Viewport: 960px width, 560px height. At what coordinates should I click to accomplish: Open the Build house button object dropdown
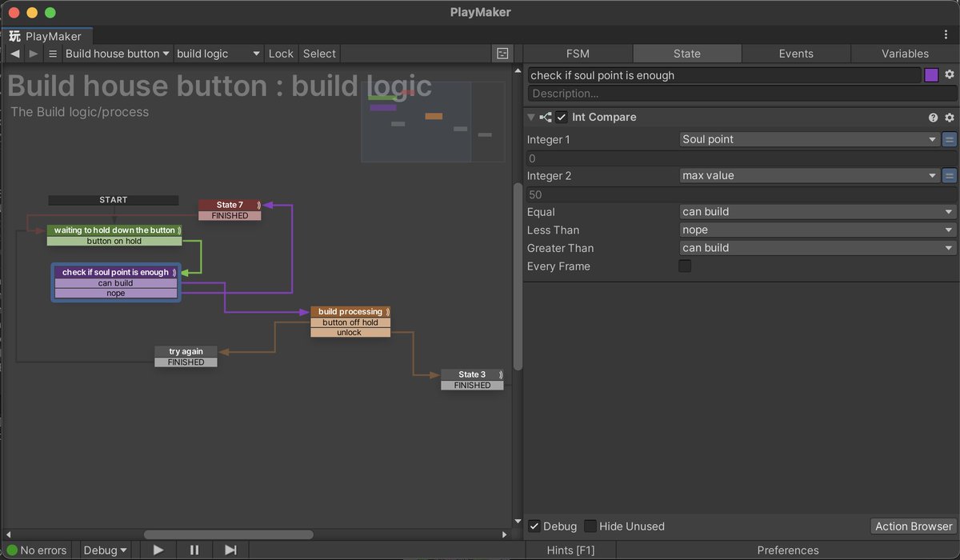[118, 54]
